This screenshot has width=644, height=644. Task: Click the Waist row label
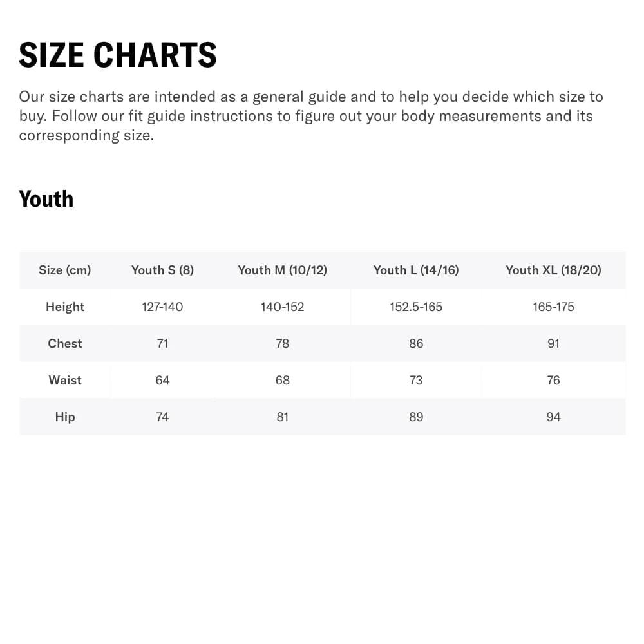[65, 380]
